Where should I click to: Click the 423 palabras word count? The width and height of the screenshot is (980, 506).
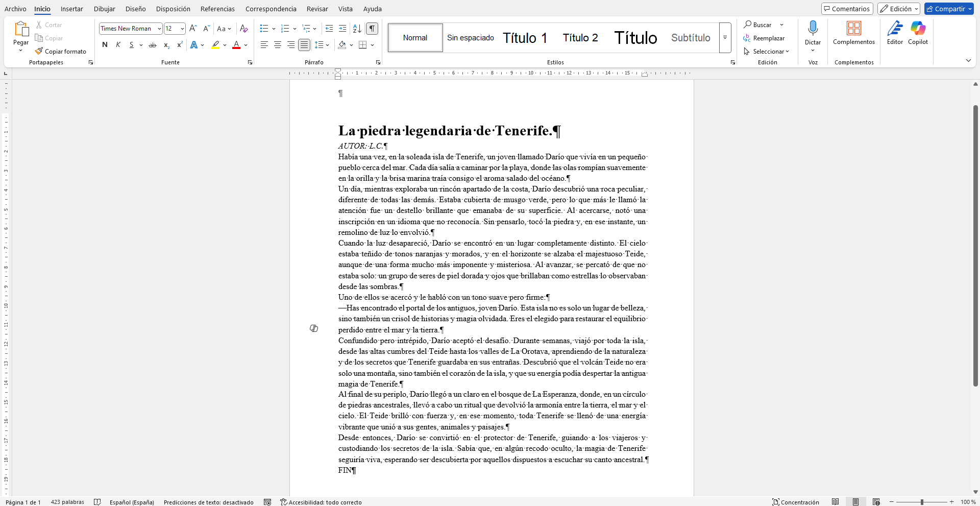coord(67,502)
